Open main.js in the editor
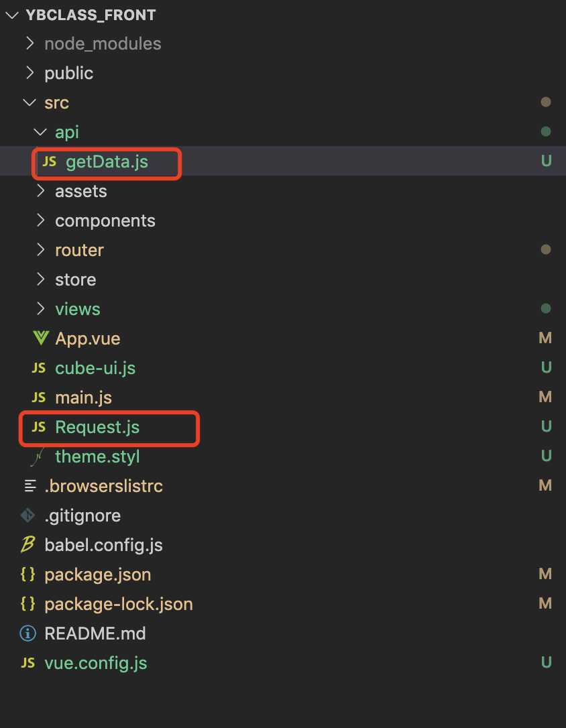Viewport: 566px width, 728px height. click(x=83, y=398)
